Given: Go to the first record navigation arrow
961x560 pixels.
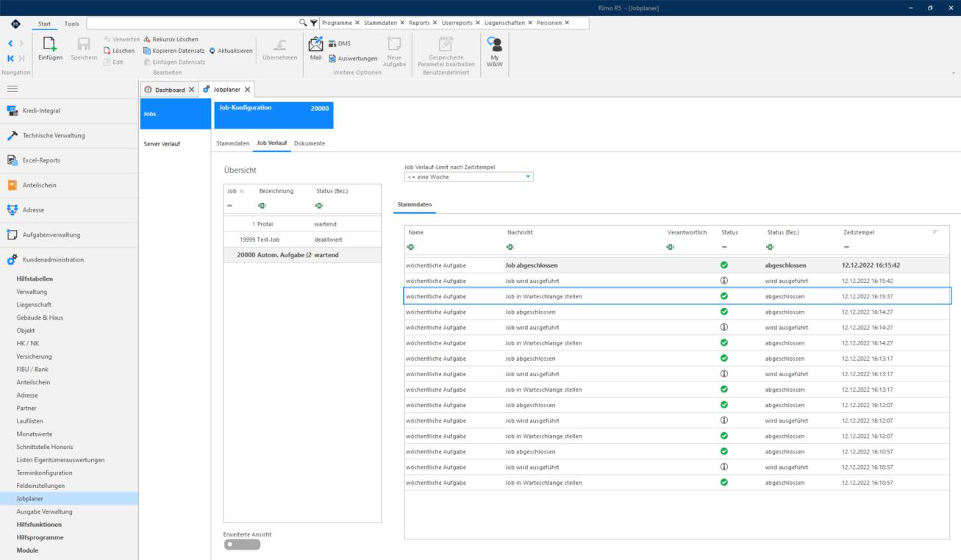Looking at the screenshot, I should tap(10, 57).
